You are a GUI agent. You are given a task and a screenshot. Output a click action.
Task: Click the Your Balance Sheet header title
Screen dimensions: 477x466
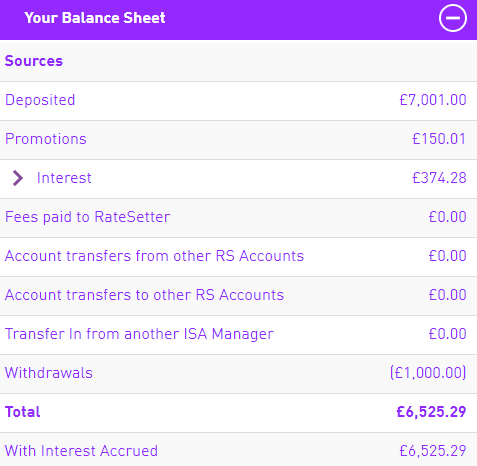click(95, 18)
